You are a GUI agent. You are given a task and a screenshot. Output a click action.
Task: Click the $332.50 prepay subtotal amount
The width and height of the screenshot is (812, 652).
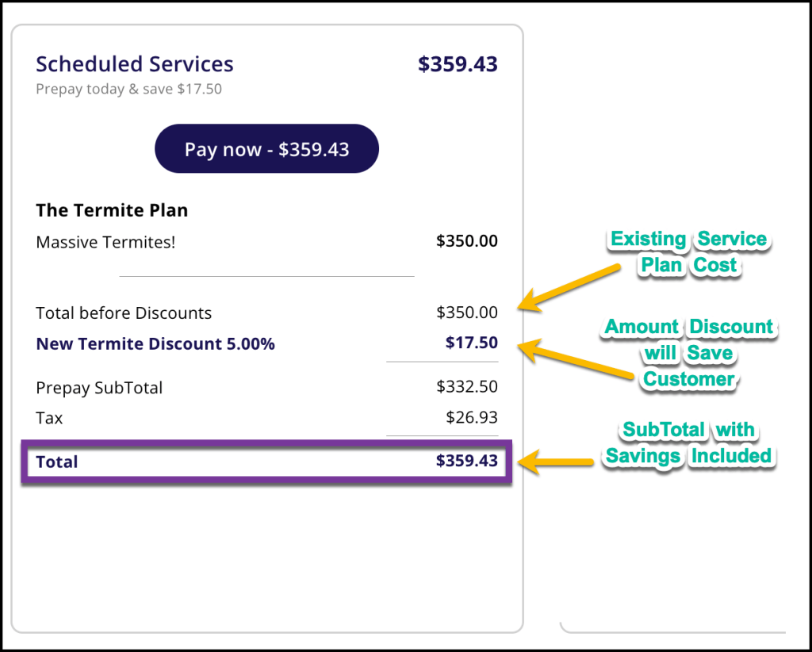click(x=466, y=388)
